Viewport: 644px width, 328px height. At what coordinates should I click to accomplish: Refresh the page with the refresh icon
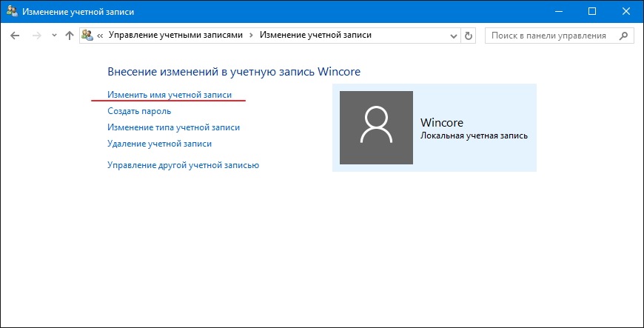tap(469, 36)
